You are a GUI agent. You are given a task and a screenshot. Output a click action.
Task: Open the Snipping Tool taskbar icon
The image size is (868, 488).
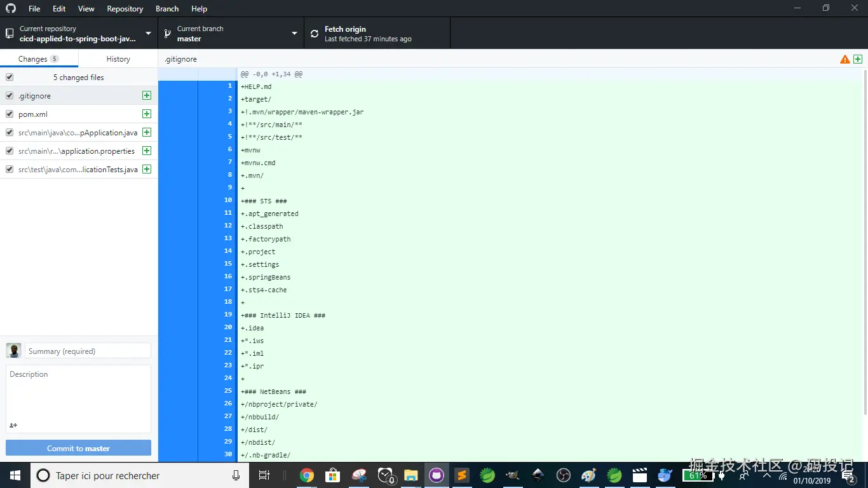[x=359, y=475]
